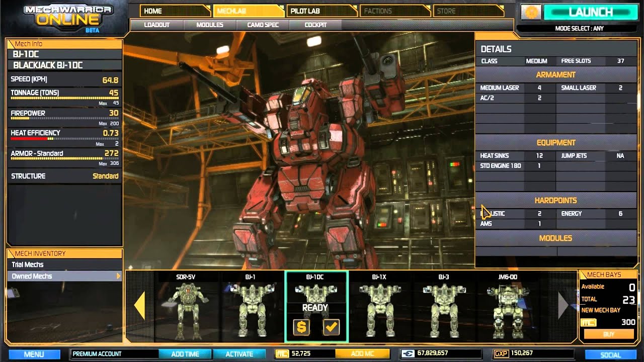Click the Add MC button
The height and width of the screenshot is (362, 644).
pos(362,354)
